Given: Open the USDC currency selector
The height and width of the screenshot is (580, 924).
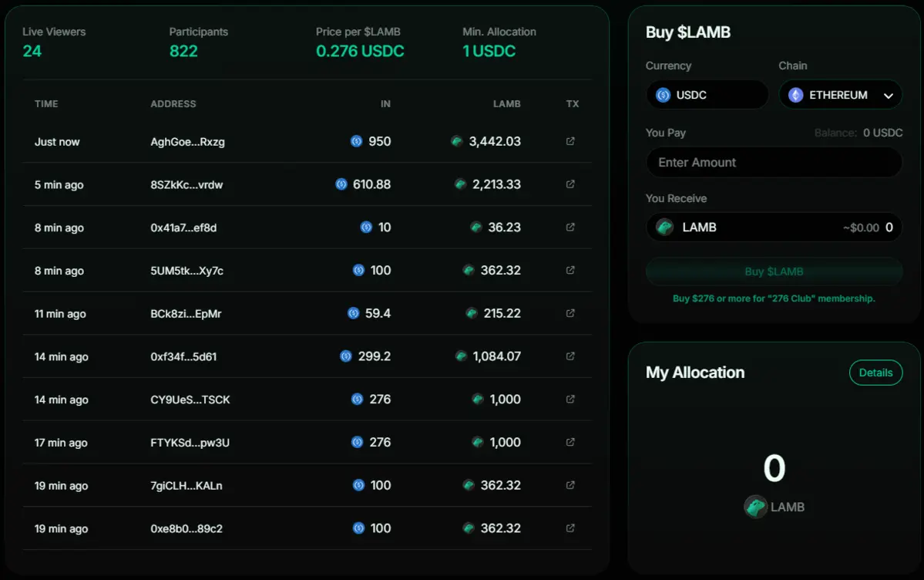Looking at the screenshot, I should pyautogui.click(x=707, y=95).
